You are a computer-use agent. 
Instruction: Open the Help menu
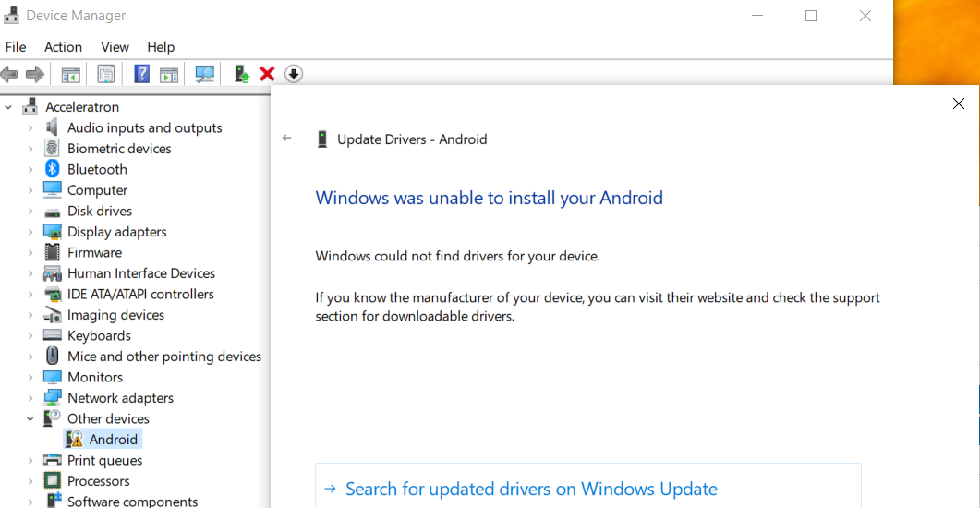tap(161, 47)
